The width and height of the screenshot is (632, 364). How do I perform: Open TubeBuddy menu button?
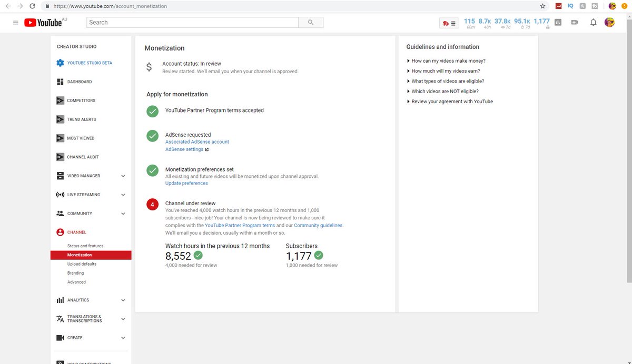click(x=449, y=23)
